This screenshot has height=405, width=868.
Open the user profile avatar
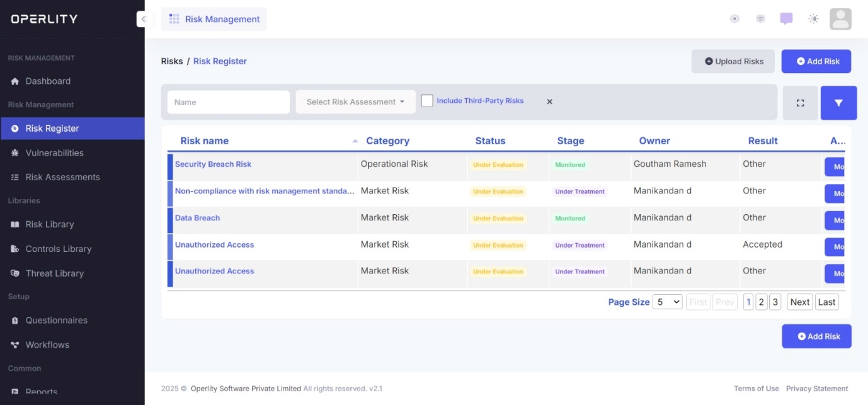click(840, 19)
